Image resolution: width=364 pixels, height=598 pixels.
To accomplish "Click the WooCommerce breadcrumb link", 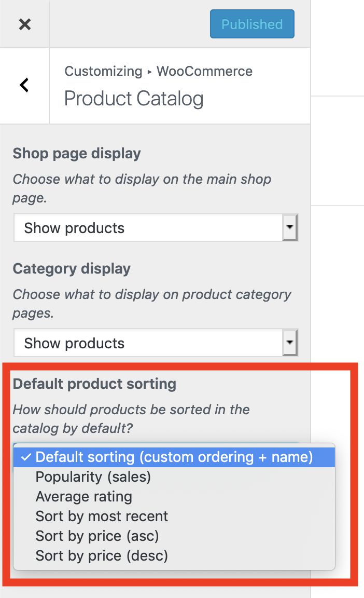I will (x=204, y=71).
